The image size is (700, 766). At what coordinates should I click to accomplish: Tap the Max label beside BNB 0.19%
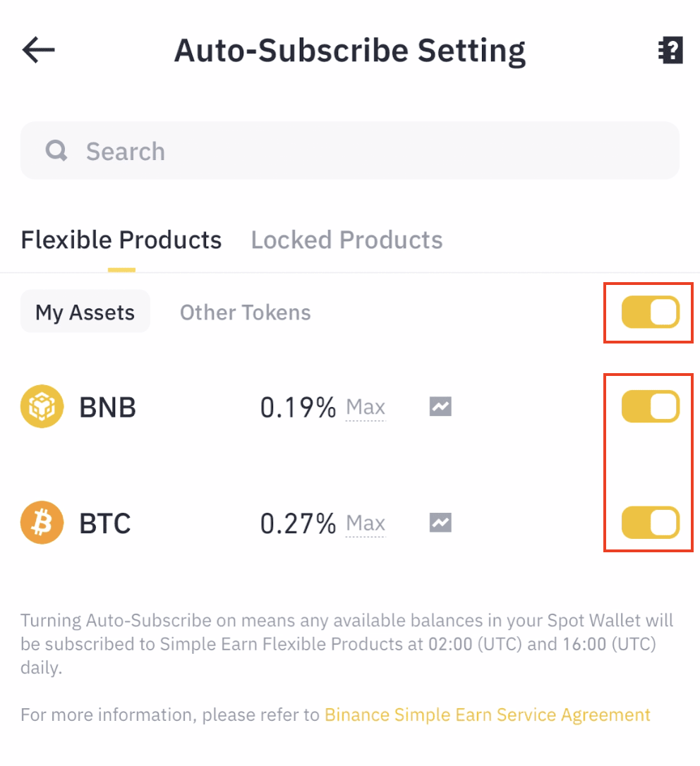pos(366,407)
